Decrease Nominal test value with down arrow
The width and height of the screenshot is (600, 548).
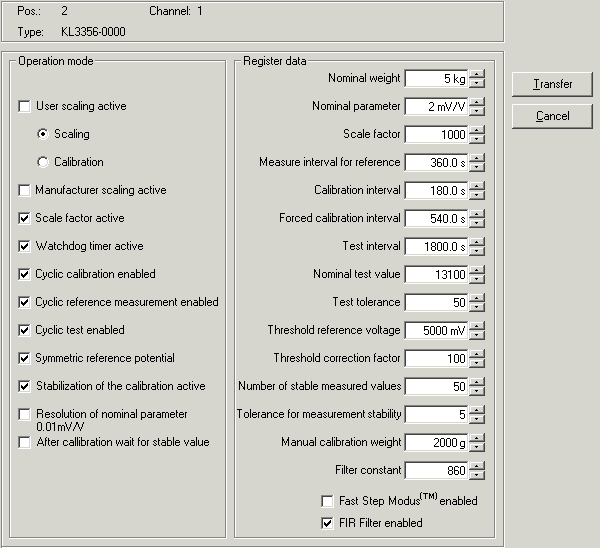click(477, 279)
